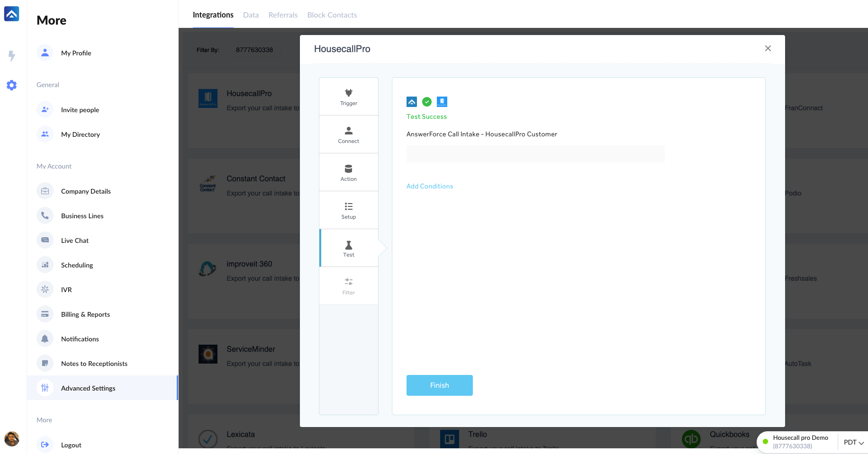Image resolution: width=868 pixels, height=454 pixels.
Task: Click the Invite people icon
Action: click(45, 109)
